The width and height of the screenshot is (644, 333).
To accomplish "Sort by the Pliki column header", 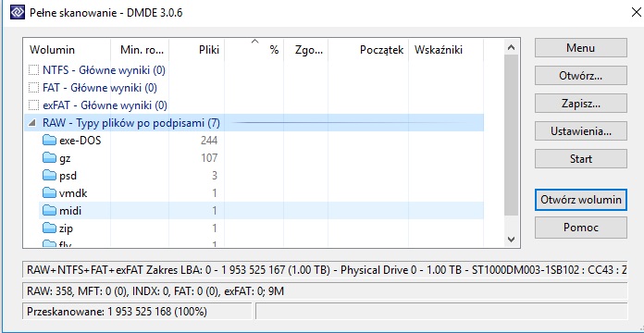I will 197,50.
